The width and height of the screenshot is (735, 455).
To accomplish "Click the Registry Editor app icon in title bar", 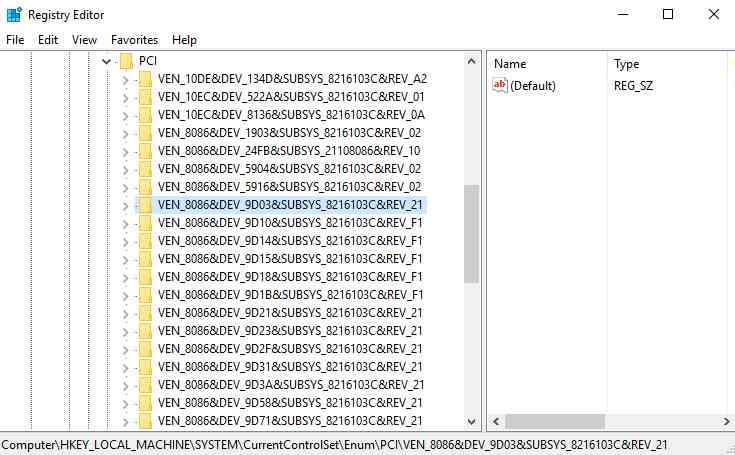I will 14,15.
